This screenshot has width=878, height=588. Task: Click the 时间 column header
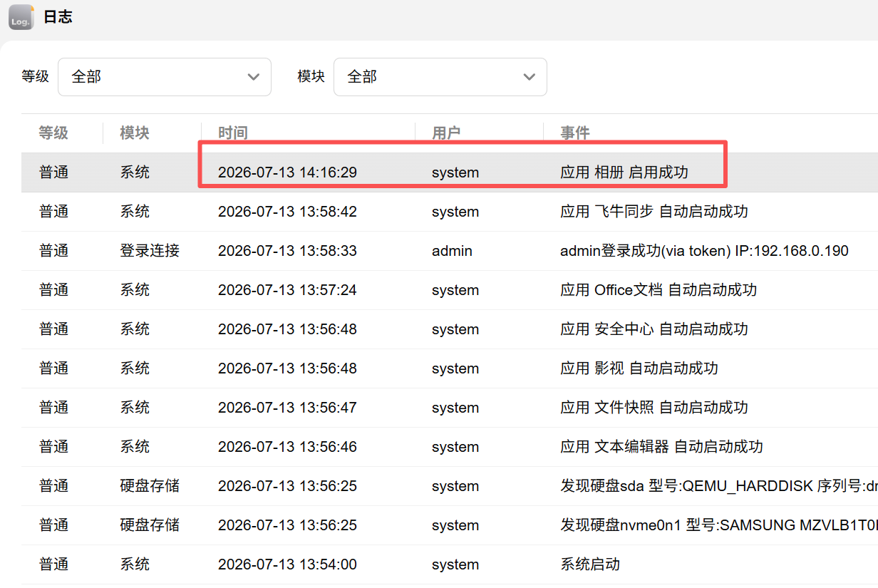click(233, 133)
